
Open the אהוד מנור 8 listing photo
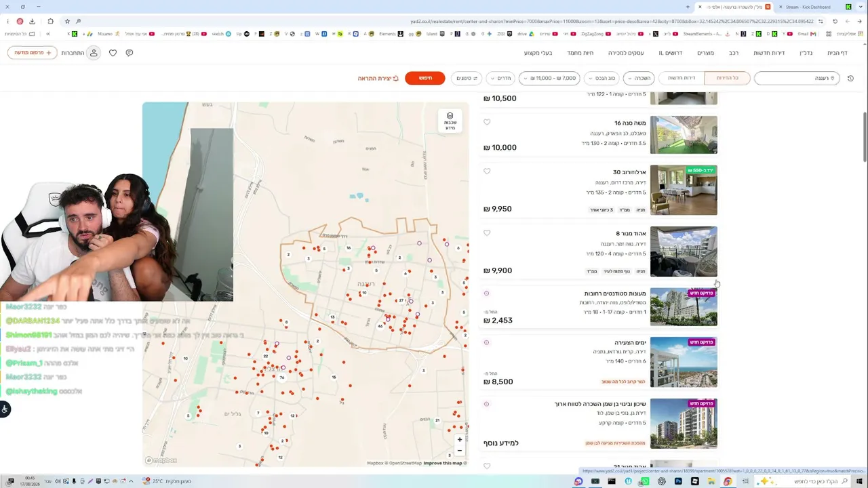(684, 251)
